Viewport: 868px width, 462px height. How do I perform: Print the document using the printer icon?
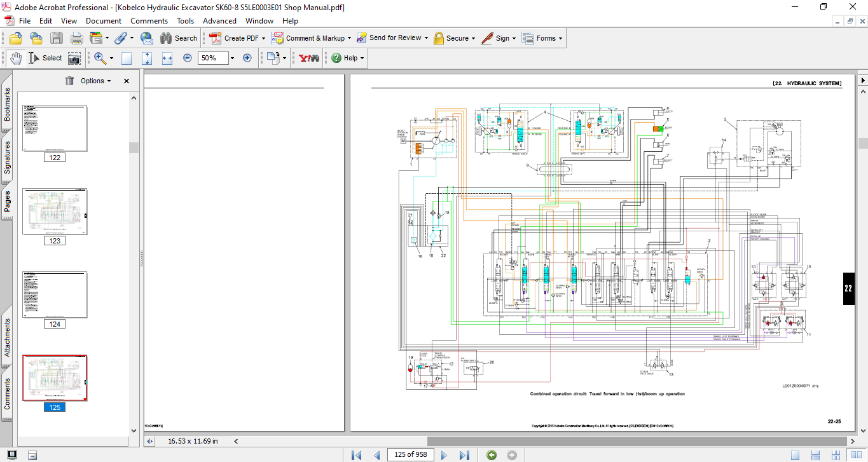(x=76, y=38)
